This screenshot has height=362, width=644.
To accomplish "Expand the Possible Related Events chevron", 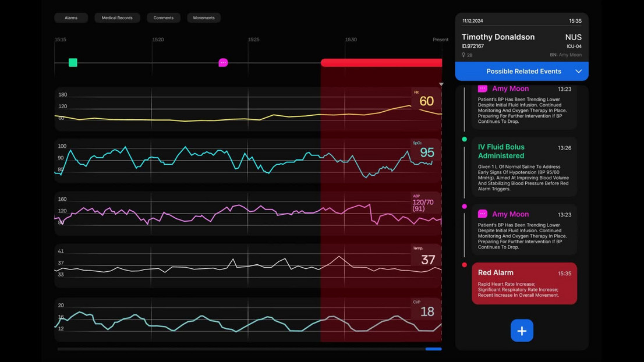I will [x=578, y=72].
